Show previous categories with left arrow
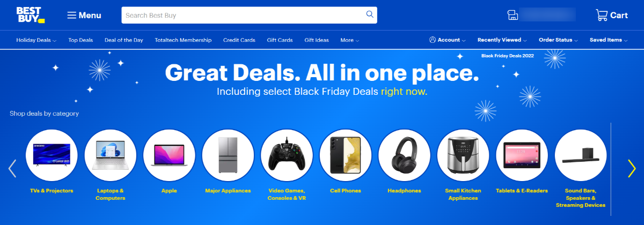The image size is (644, 225). (x=12, y=169)
